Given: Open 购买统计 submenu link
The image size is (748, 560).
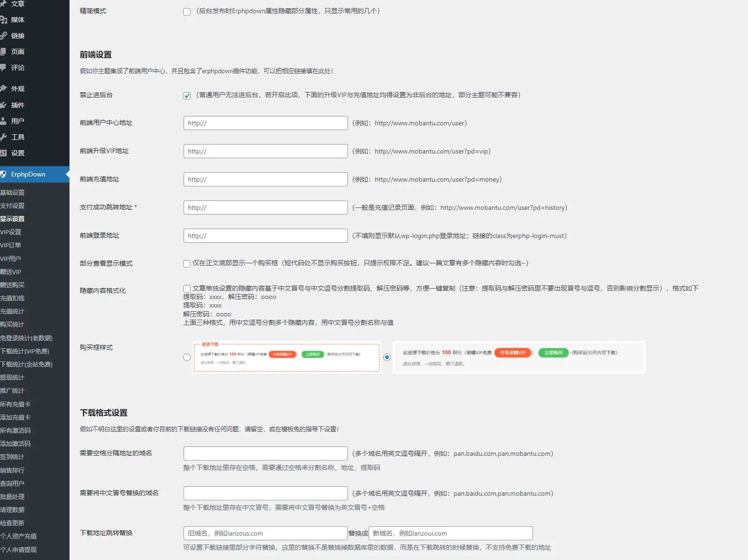Looking at the screenshot, I should tap(12, 324).
